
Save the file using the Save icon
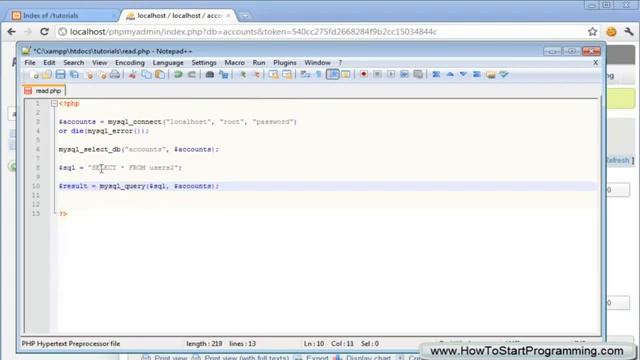click(60, 75)
